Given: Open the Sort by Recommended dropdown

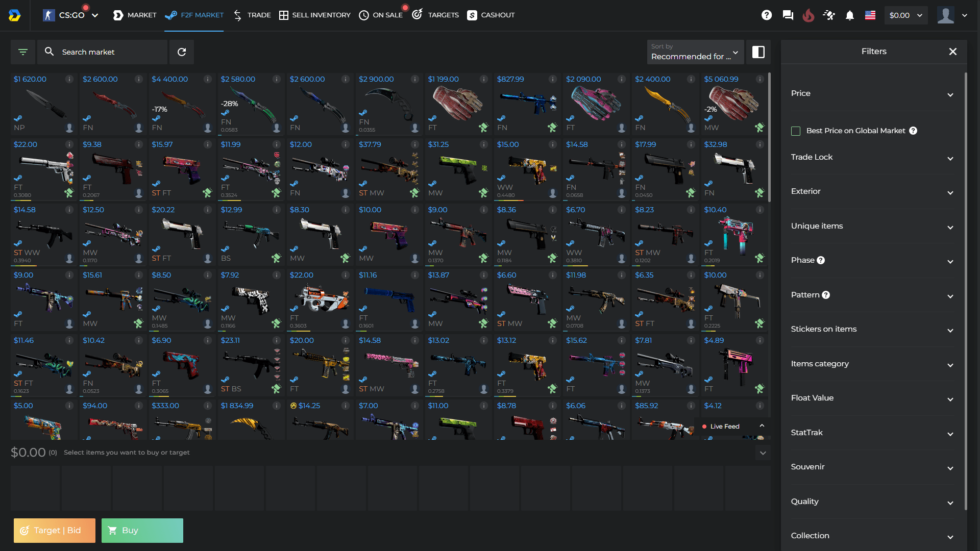Looking at the screenshot, I should click(695, 53).
